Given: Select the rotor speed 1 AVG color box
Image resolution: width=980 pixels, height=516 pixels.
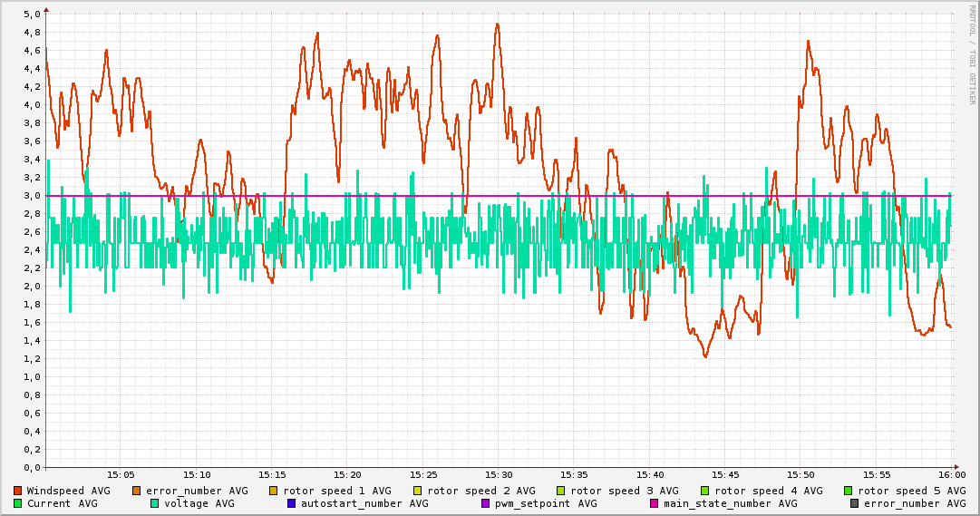Looking at the screenshot, I should coord(274,491).
